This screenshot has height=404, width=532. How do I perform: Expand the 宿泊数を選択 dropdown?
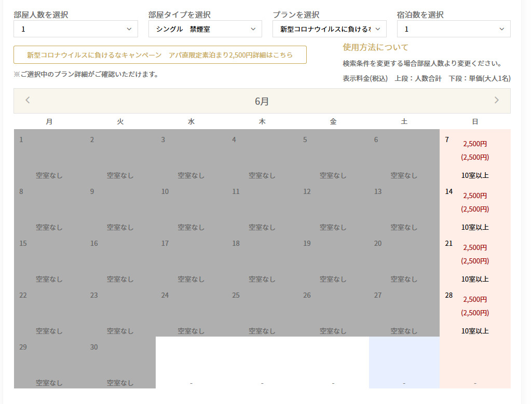point(453,29)
